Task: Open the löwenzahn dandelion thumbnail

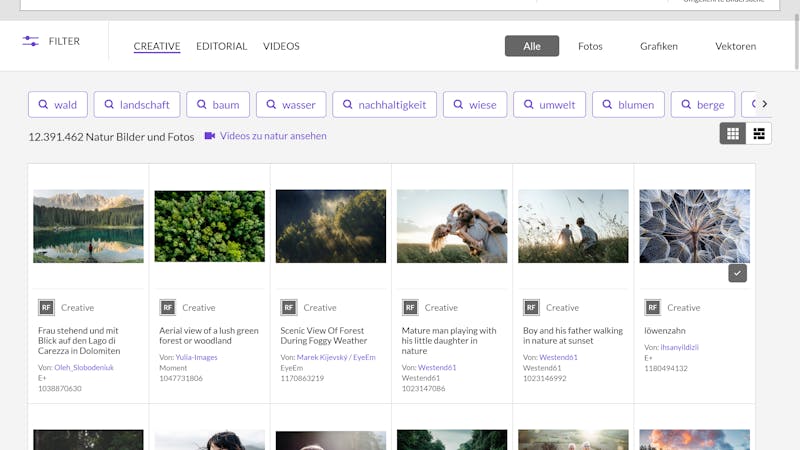Action: (694, 226)
